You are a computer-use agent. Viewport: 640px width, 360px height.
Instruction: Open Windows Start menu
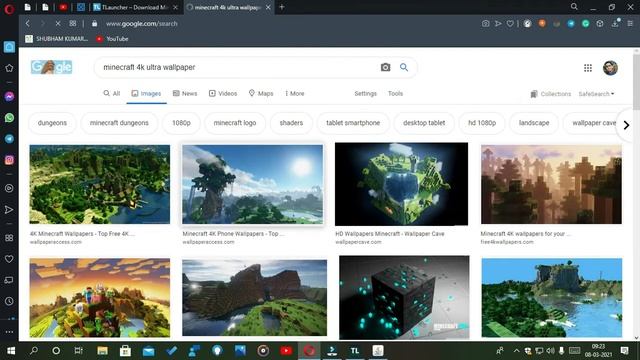tap(11, 351)
